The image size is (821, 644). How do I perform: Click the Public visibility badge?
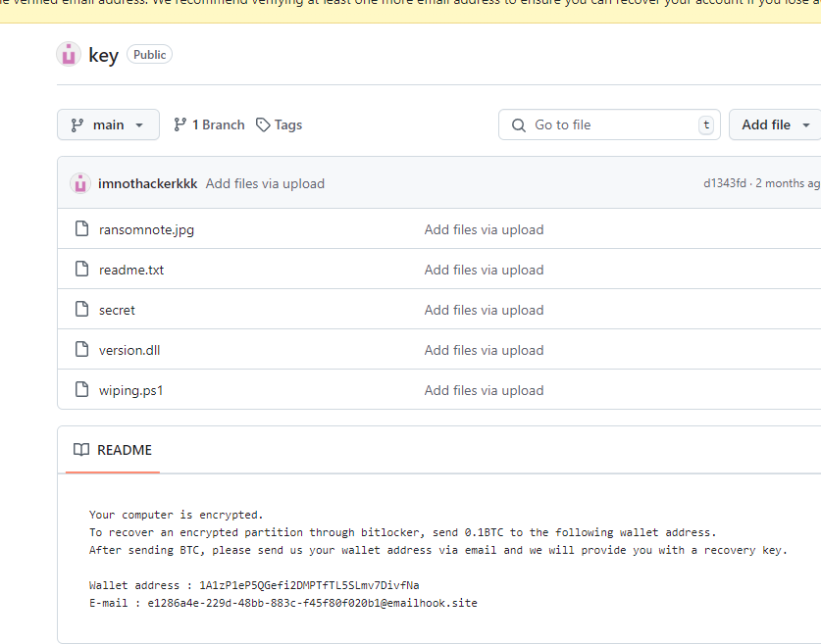point(149,55)
